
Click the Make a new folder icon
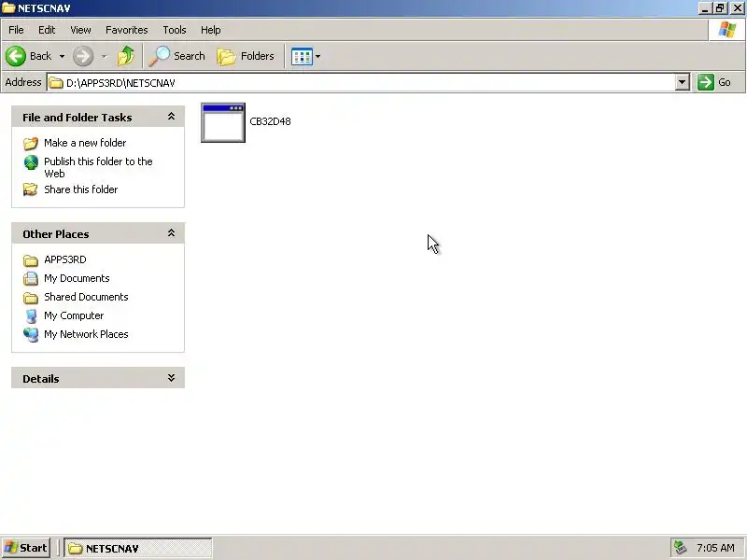(x=31, y=144)
